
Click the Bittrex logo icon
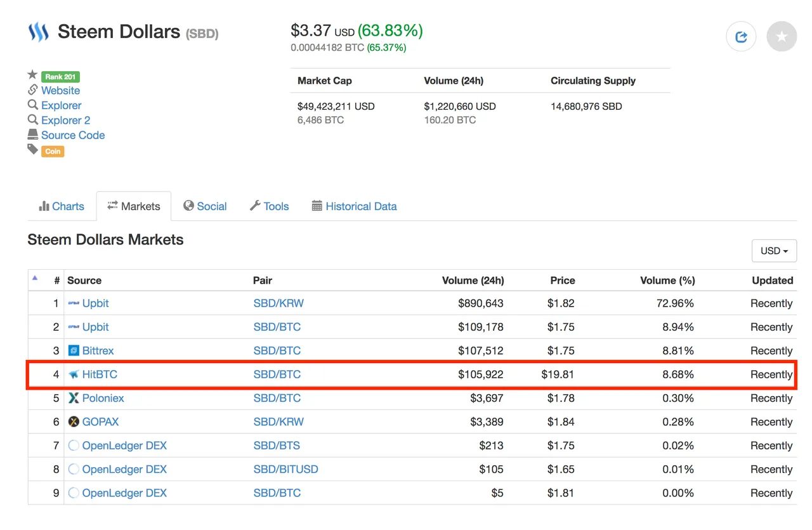(74, 350)
